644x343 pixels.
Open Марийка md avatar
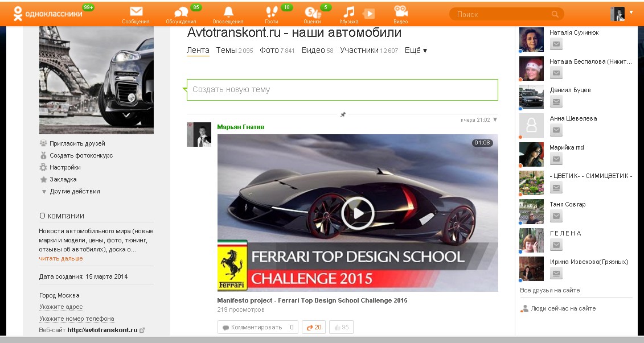pos(531,154)
